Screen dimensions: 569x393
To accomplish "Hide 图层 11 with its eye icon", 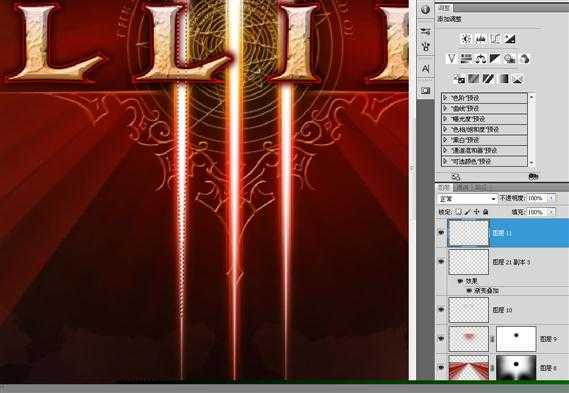I will click(441, 233).
